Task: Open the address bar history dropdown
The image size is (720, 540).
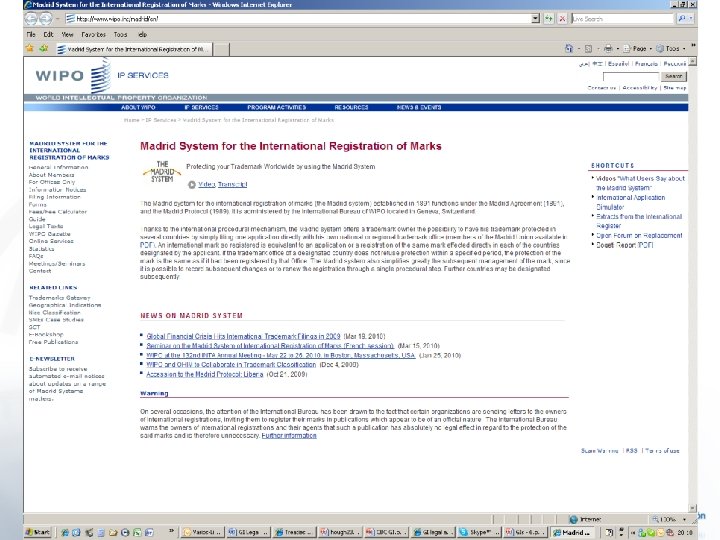Action: 535,19
